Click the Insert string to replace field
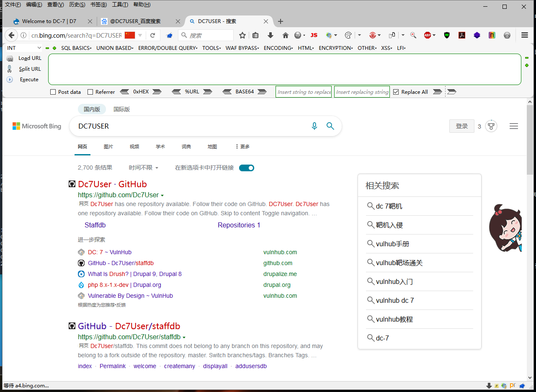This screenshot has height=392, width=536. click(x=304, y=92)
